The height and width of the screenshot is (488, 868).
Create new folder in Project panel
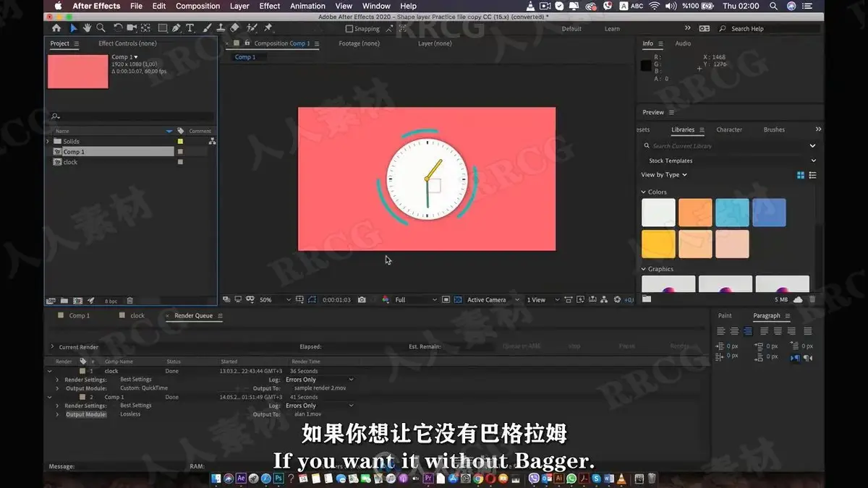64,301
